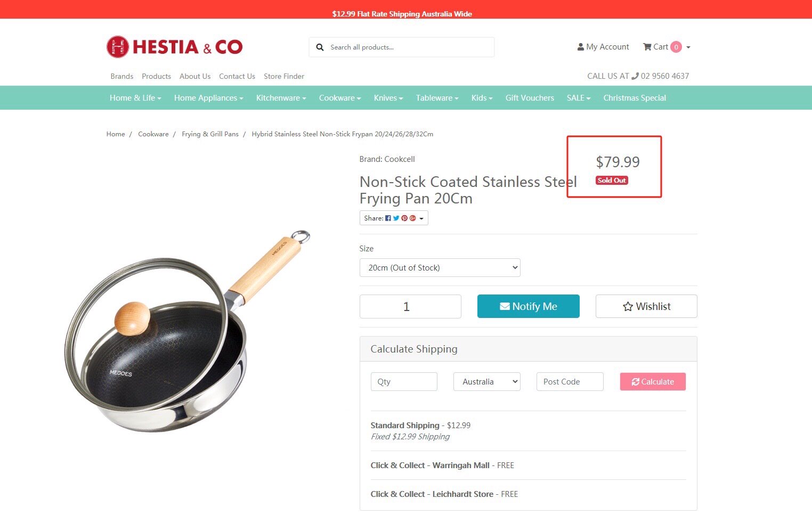Open the Australia country dropdown

486,382
